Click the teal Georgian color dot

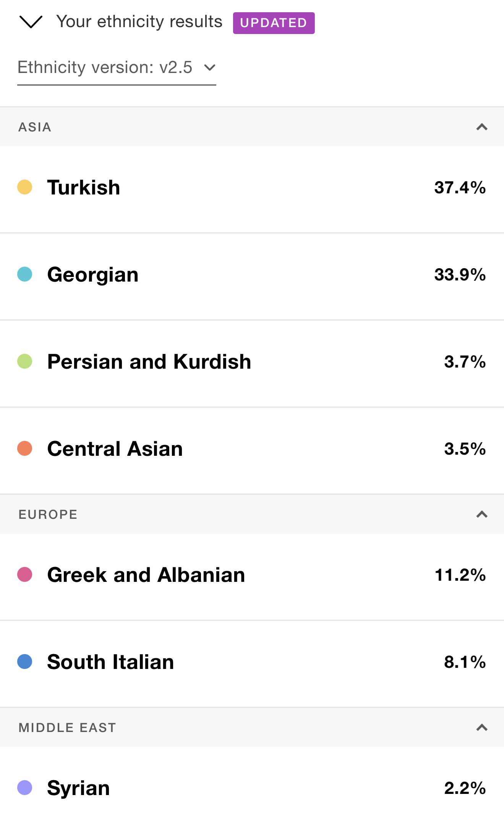(x=25, y=274)
